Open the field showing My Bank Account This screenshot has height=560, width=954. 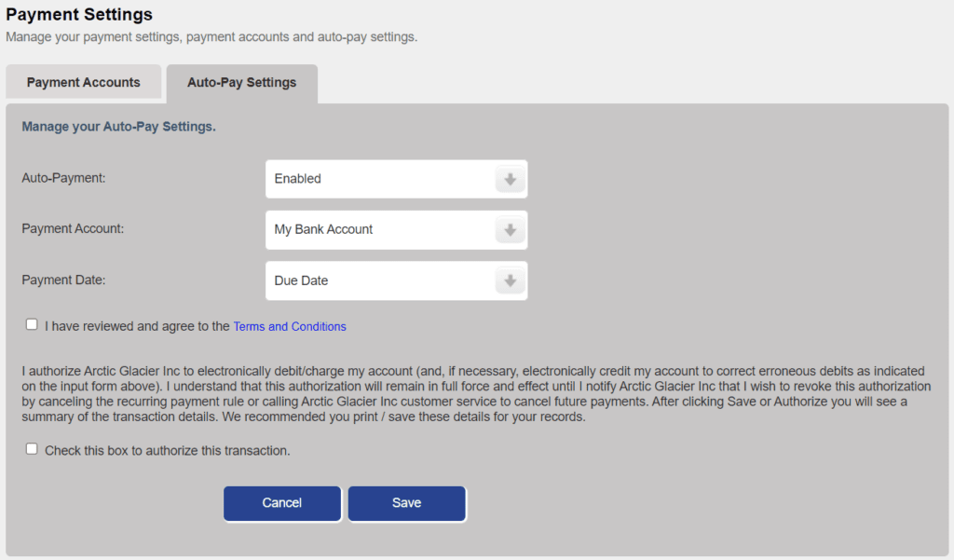(x=396, y=230)
